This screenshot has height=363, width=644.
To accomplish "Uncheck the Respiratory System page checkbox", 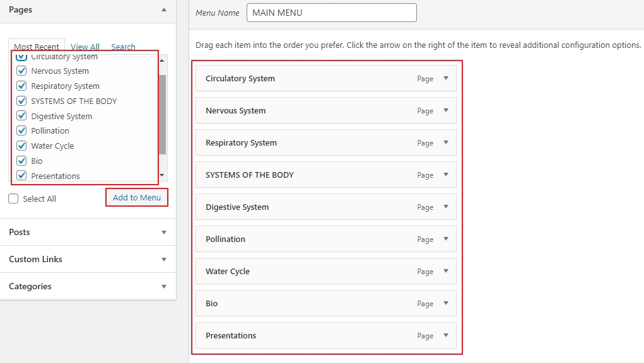I will pyautogui.click(x=21, y=86).
